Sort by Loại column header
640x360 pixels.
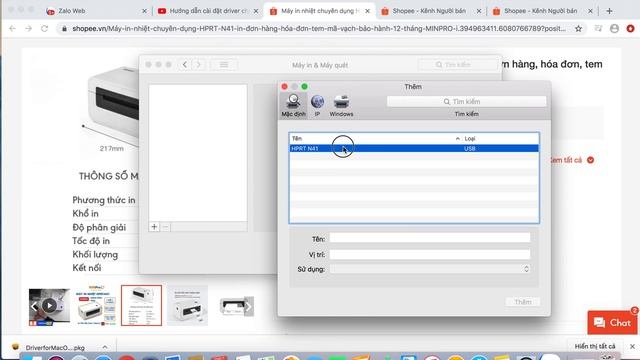point(469,139)
